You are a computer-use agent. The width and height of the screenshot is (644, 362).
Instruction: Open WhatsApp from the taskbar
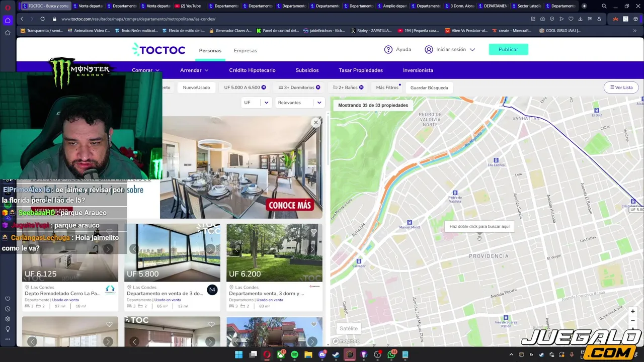pyautogui.click(x=391, y=354)
